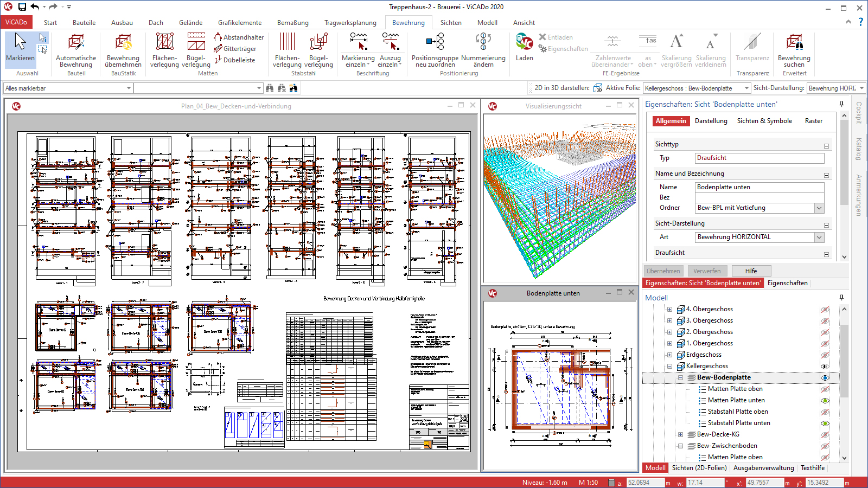Open the Sichten ribbon tab
This screenshot has width=868, height=488.
coord(451,23)
